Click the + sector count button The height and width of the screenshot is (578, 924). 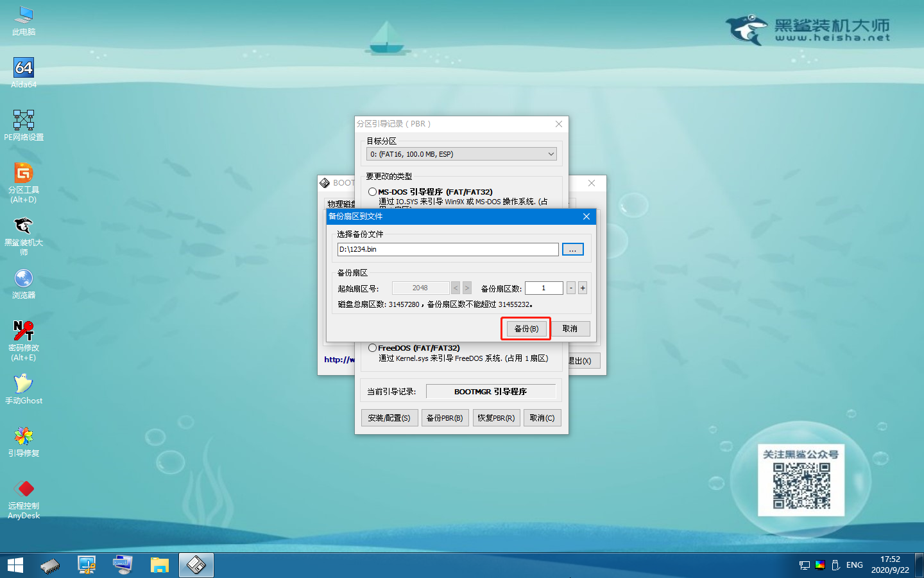583,288
